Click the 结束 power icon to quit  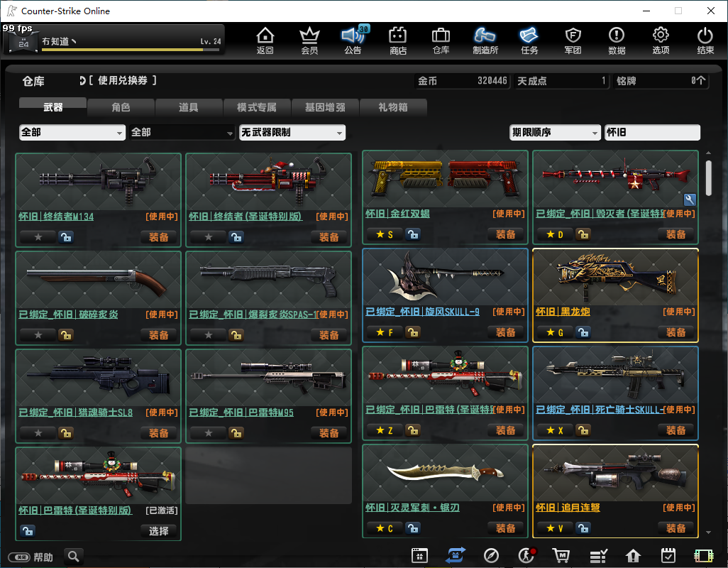pyautogui.click(x=705, y=40)
